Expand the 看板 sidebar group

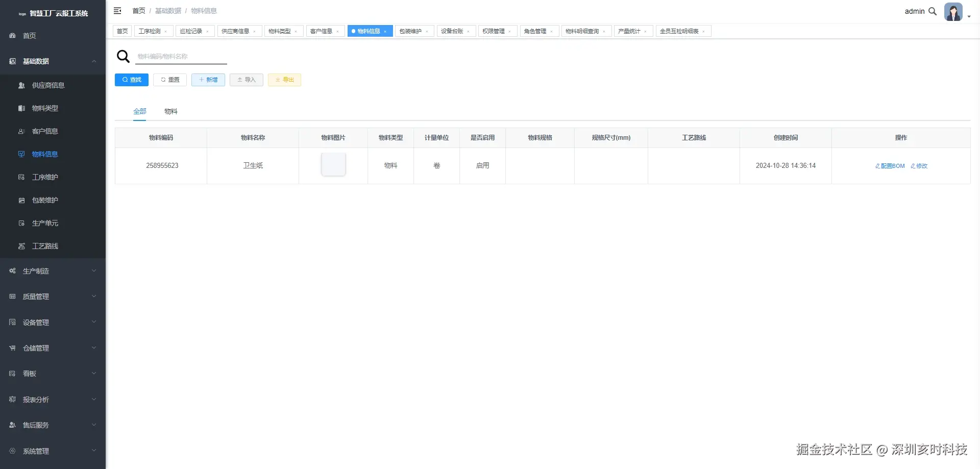coord(53,374)
